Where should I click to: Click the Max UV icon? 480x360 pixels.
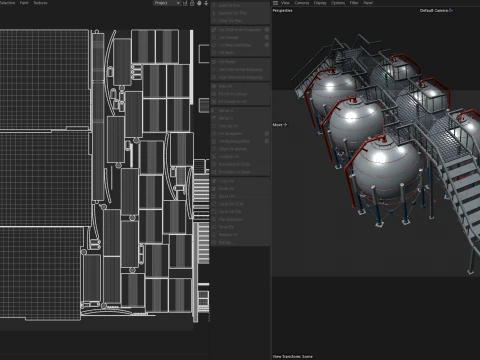point(214,86)
